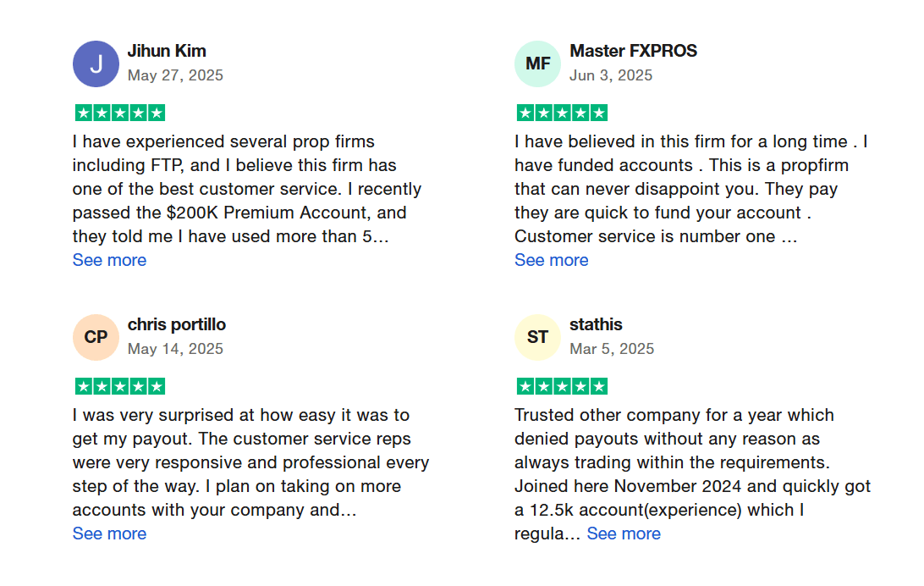Click the star rating on Master FXPROS's review
924x586 pixels.
click(x=562, y=113)
